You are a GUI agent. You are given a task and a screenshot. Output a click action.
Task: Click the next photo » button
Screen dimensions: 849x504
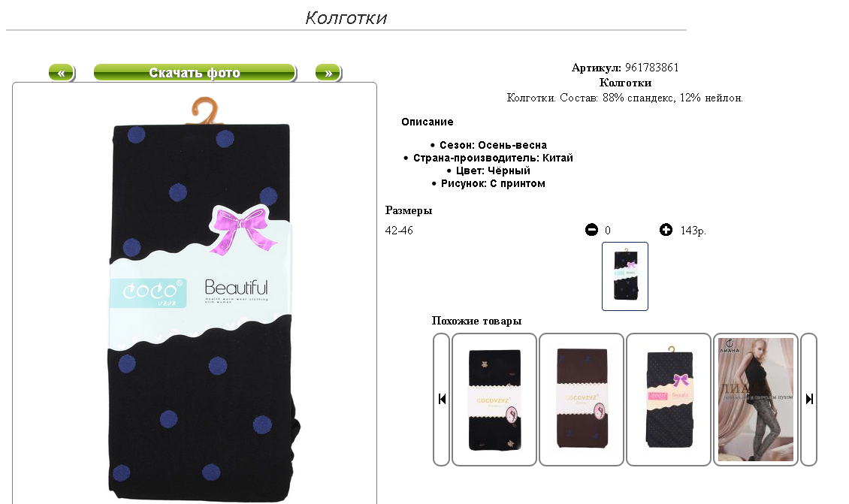point(328,73)
